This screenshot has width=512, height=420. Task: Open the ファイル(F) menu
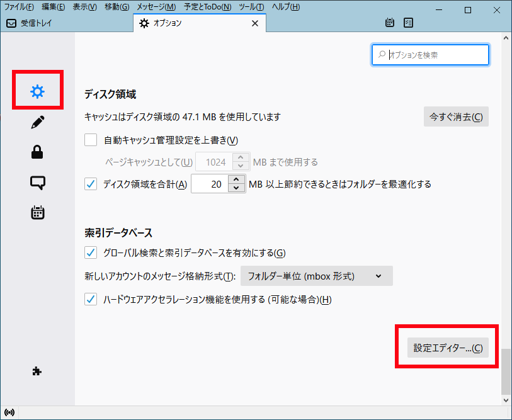tap(19, 7)
